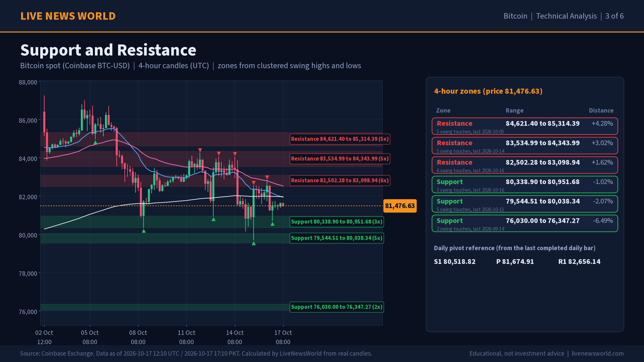Click the Technical Analysis header label

click(x=566, y=16)
